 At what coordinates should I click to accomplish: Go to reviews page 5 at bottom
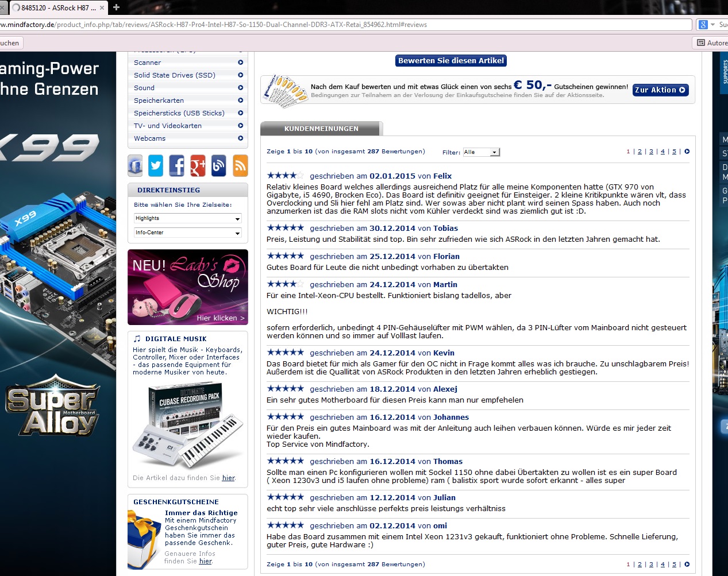tap(674, 564)
